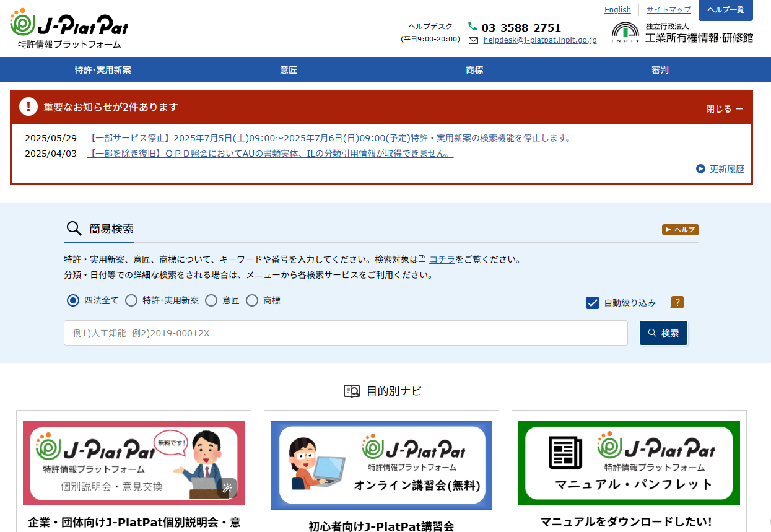Click the brown ヘルプ button in 簡易検索
Image resolution: width=771 pixels, height=532 pixels.
pyautogui.click(x=681, y=230)
